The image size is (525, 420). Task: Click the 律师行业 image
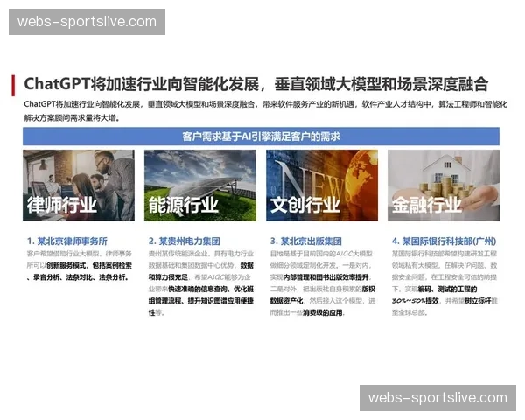[79, 185]
